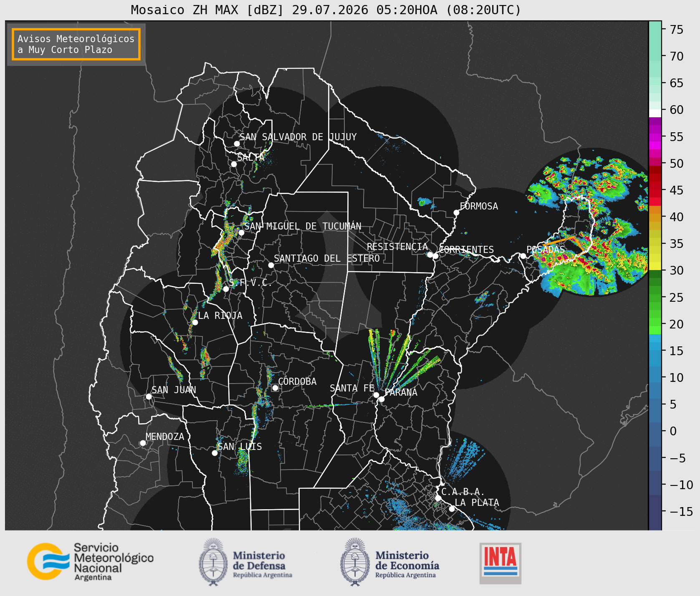Click the Salta city label

tap(251, 157)
